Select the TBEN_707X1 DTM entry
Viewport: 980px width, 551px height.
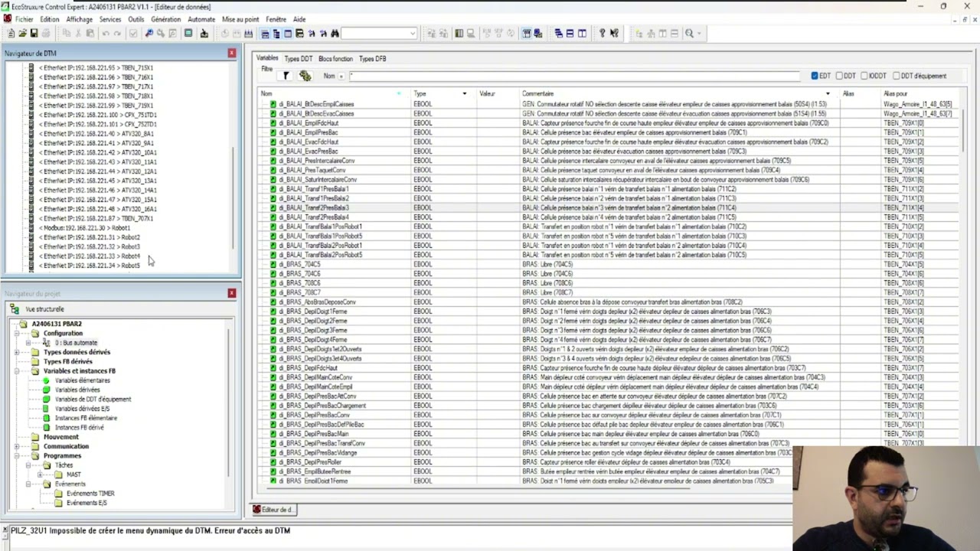click(x=96, y=218)
